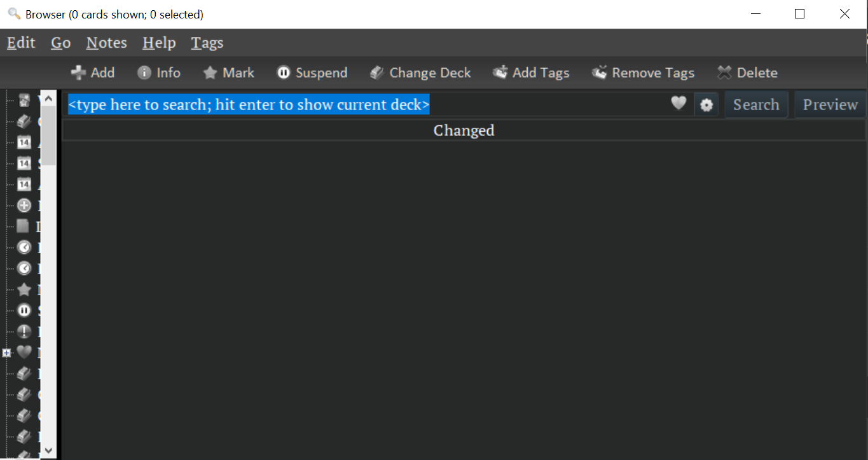Click the sidebar scrollbar up arrow
The image size is (868, 460).
pos(48,99)
